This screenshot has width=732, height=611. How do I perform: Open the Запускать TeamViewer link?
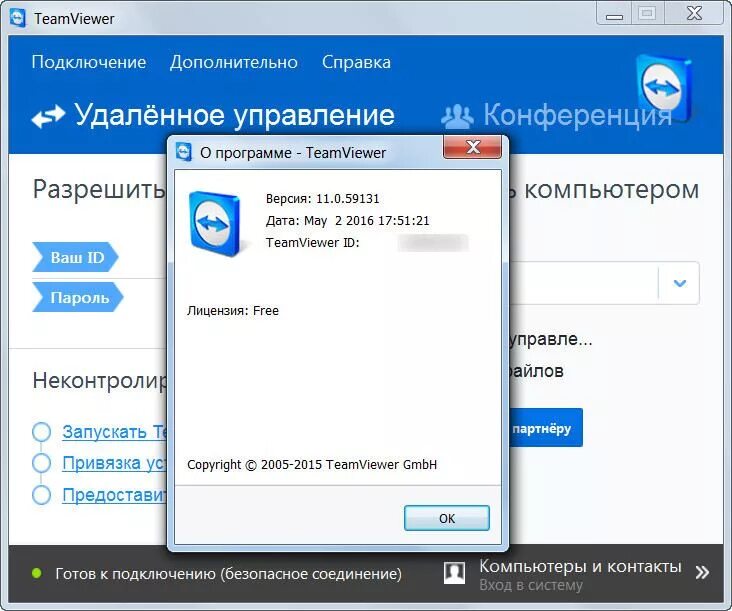click(114, 432)
